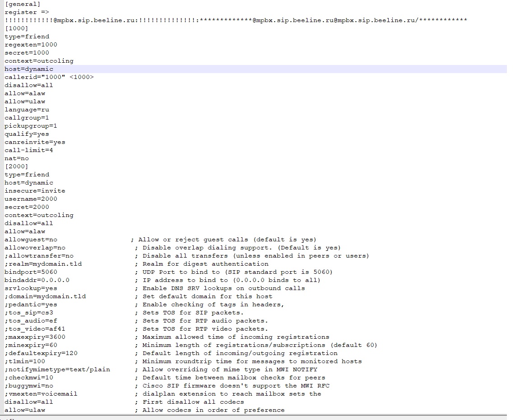
Task: Click the bindaddr=0.0.0.0 setting
Action: pyautogui.click(x=37, y=280)
